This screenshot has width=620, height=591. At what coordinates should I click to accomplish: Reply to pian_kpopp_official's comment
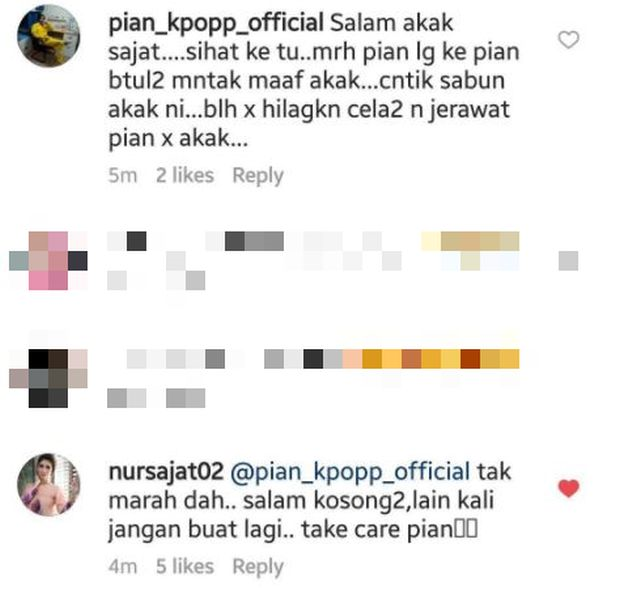pyautogui.click(x=258, y=176)
